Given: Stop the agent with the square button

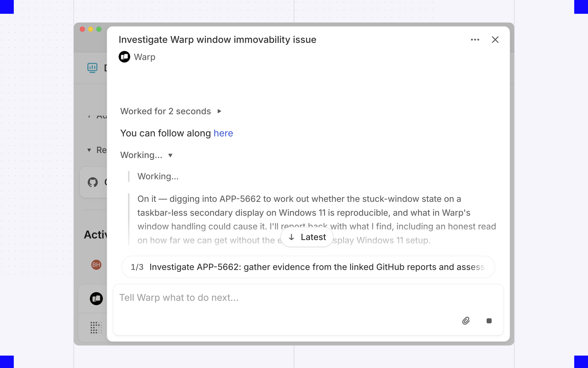Looking at the screenshot, I should (489, 321).
